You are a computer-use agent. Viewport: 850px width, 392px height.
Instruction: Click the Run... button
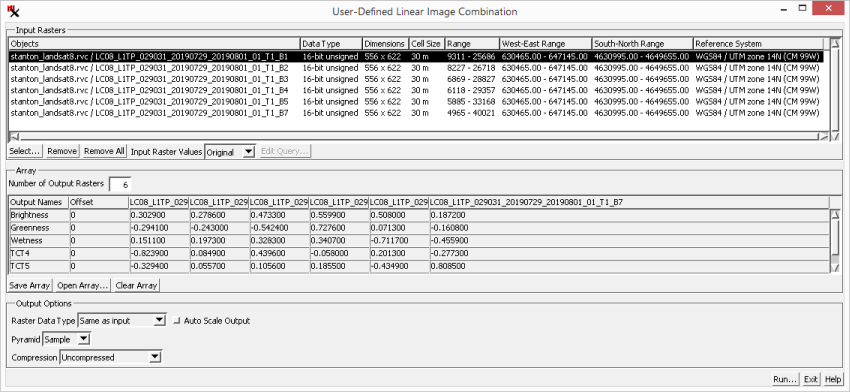[785, 379]
